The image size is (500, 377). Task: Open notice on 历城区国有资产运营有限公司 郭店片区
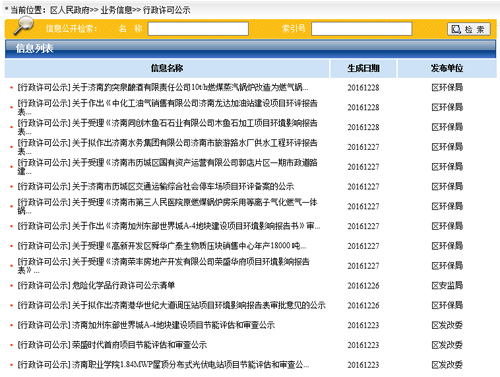point(167,167)
